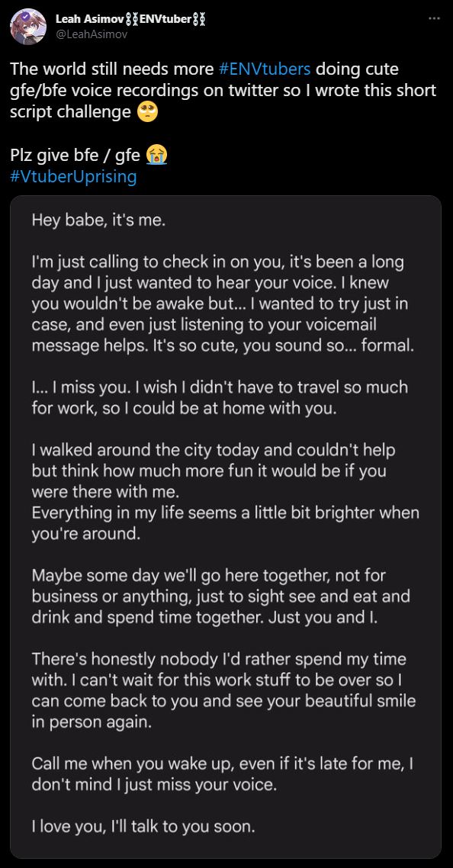Click the 'Call me when you wake up' paragraph
Image resolution: width=453 pixels, height=868 pixels.
[x=223, y=774]
